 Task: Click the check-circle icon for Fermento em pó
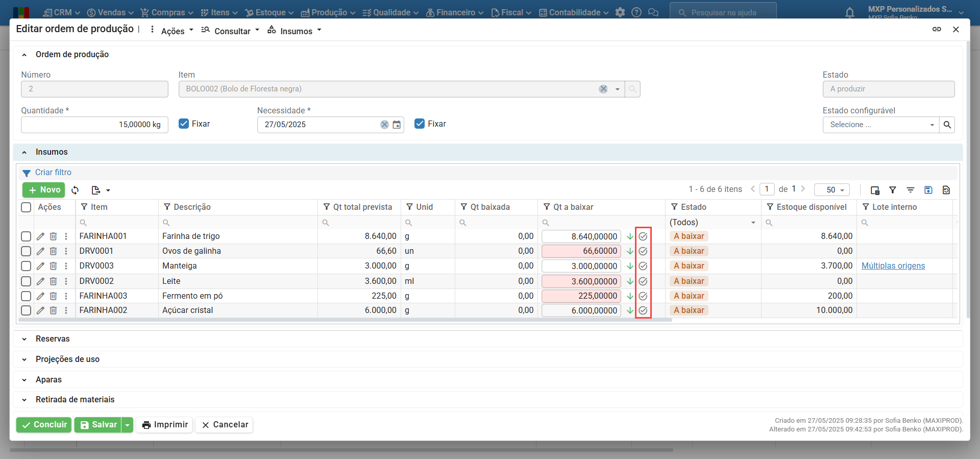(x=643, y=296)
